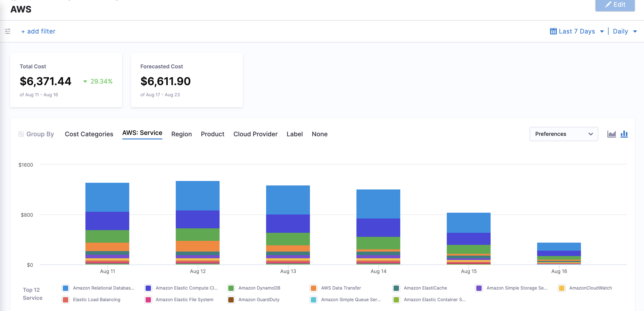Toggle Amazon Simple Storage Service legend swatch
Viewport: 644px width, 311px height.
coord(479,288)
